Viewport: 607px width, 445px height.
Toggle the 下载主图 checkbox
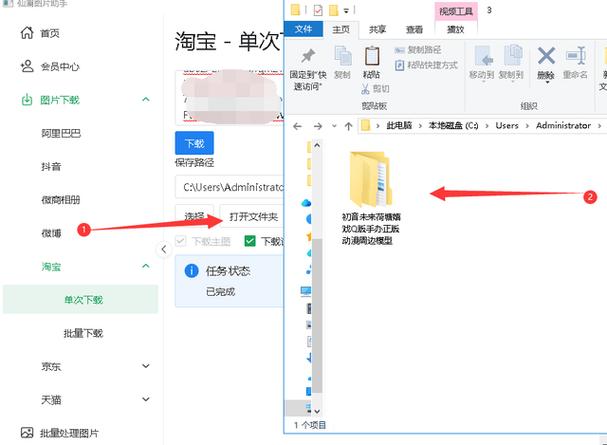pyautogui.click(x=180, y=241)
